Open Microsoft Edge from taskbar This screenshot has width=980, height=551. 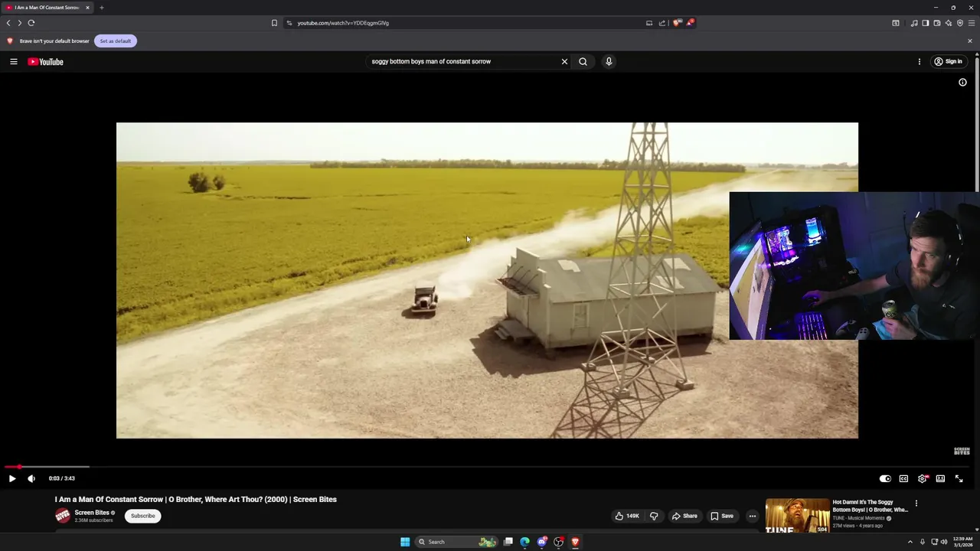pos(524,542)
